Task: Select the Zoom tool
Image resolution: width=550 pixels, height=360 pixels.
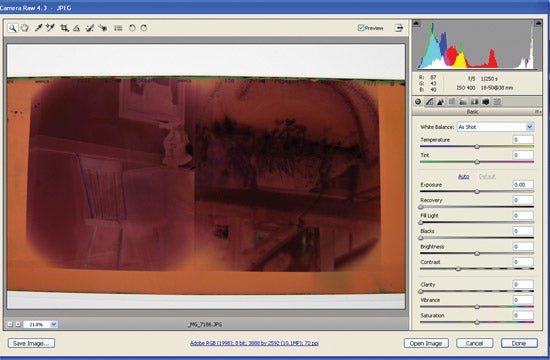Action: pyautogui.click(x=13, y=28)
